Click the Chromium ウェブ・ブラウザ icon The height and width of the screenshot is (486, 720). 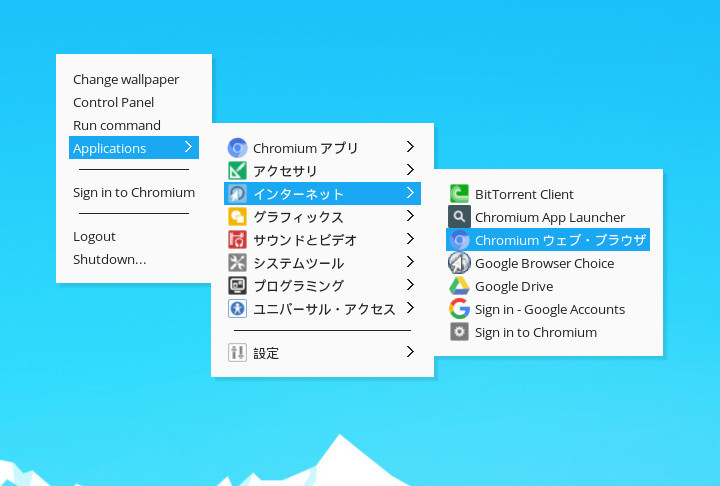pos(459,240)
